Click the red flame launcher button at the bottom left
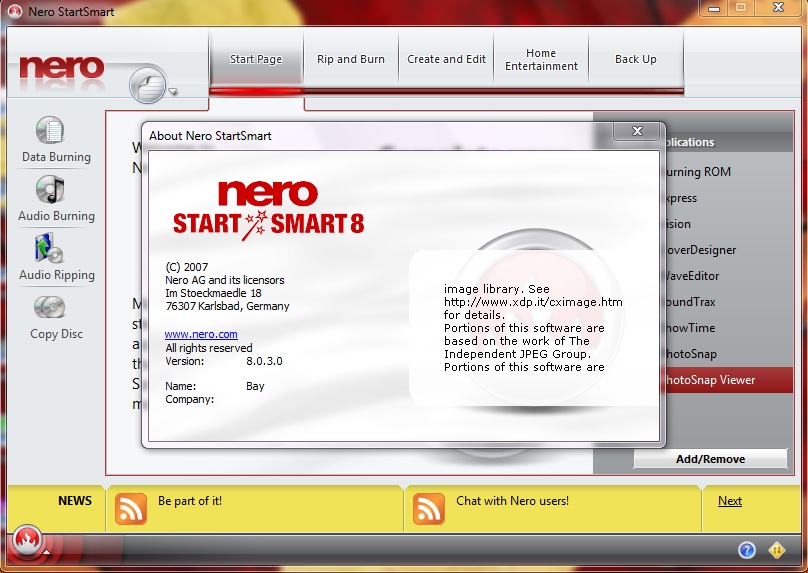 point(27,540)
